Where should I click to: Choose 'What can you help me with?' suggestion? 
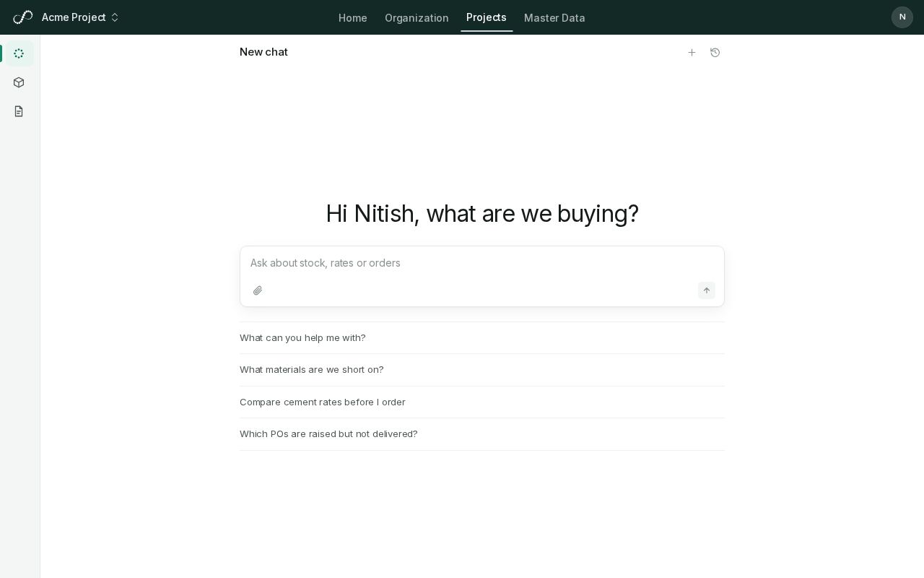(x=482, y=338)
